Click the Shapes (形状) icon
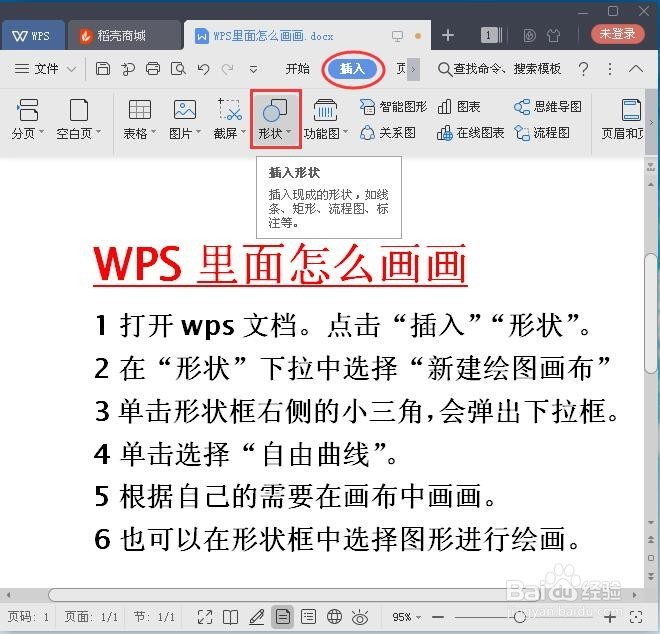 click(276, 119)
